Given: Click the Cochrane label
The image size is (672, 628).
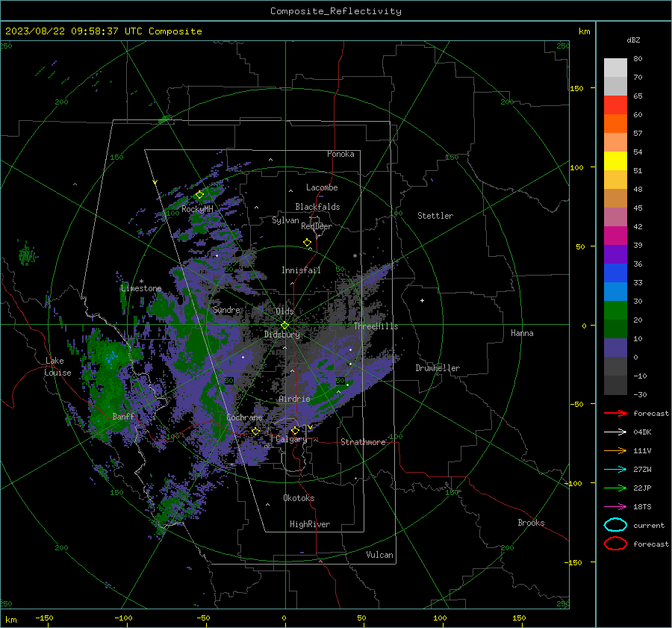Looking at the screenshot, I should [244, 417].
